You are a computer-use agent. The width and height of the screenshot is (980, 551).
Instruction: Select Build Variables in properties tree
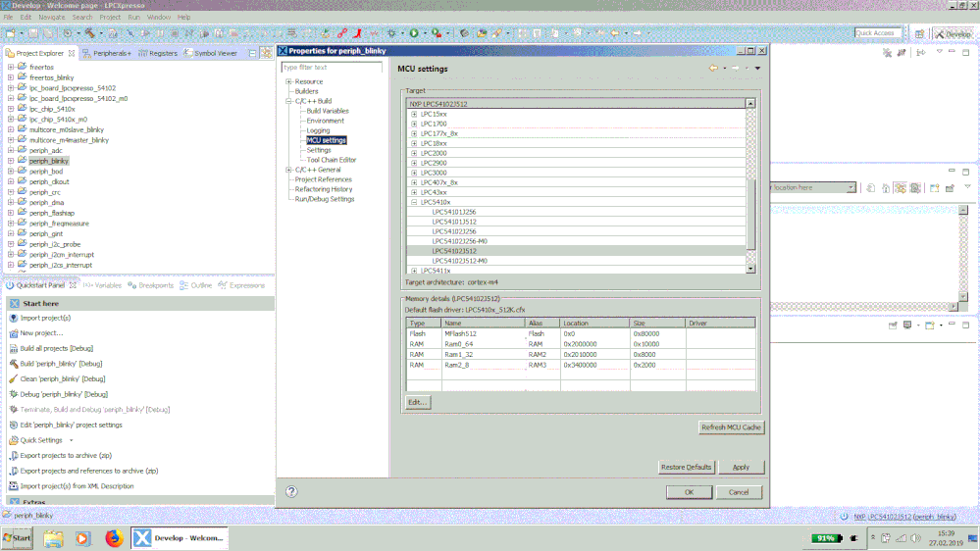tap(328, 111)
